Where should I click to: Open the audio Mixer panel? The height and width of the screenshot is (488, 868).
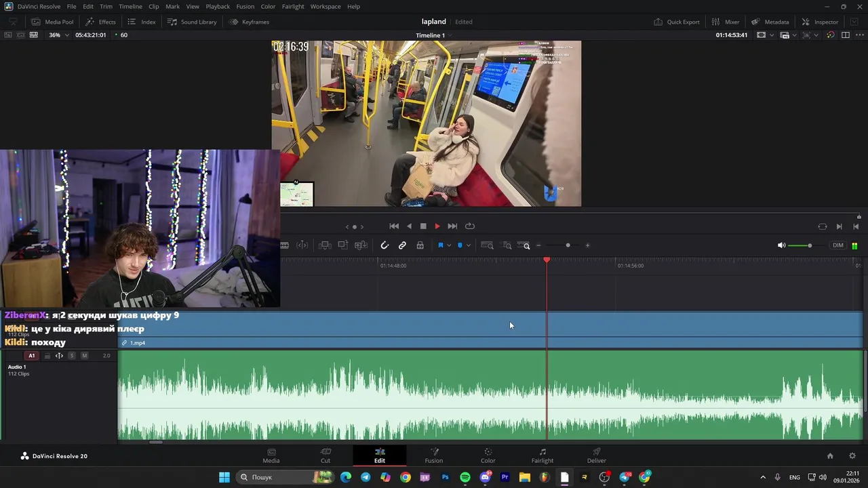click(x=726, y=22)
